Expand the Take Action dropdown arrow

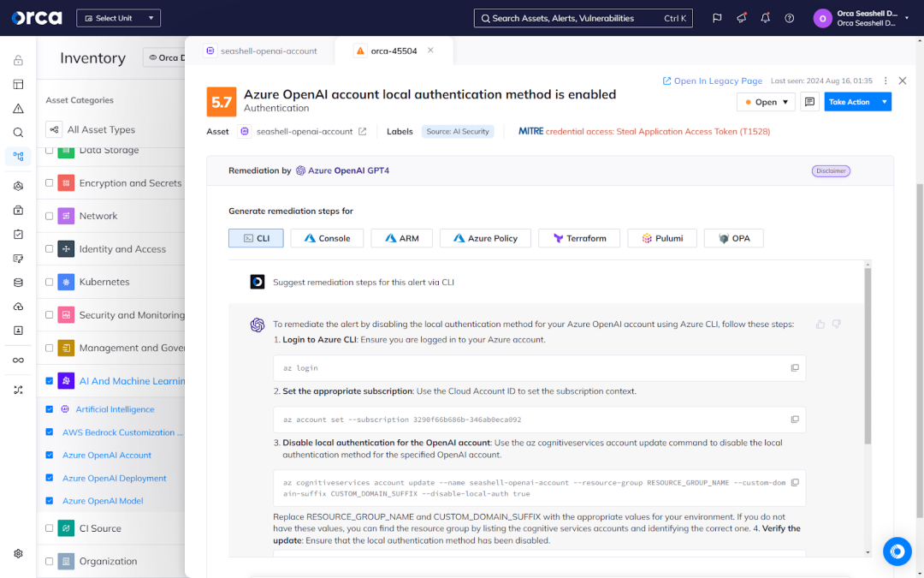pyautogui.click(x=884, y=102)
